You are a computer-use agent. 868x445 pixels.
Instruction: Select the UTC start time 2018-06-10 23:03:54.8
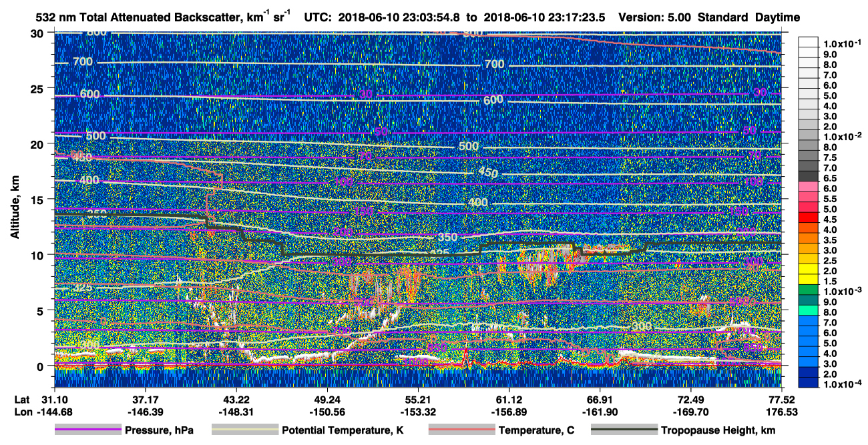400,18
